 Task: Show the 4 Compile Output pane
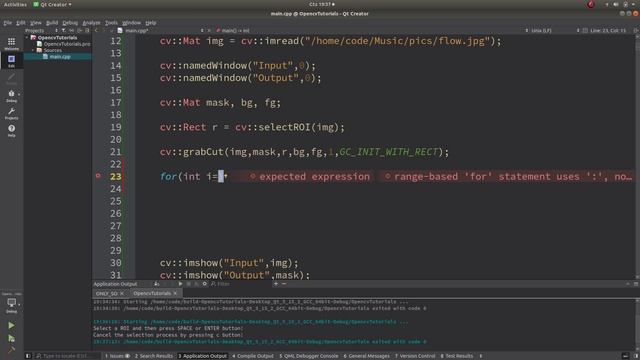pyautogui.click(x=253, y=356)
